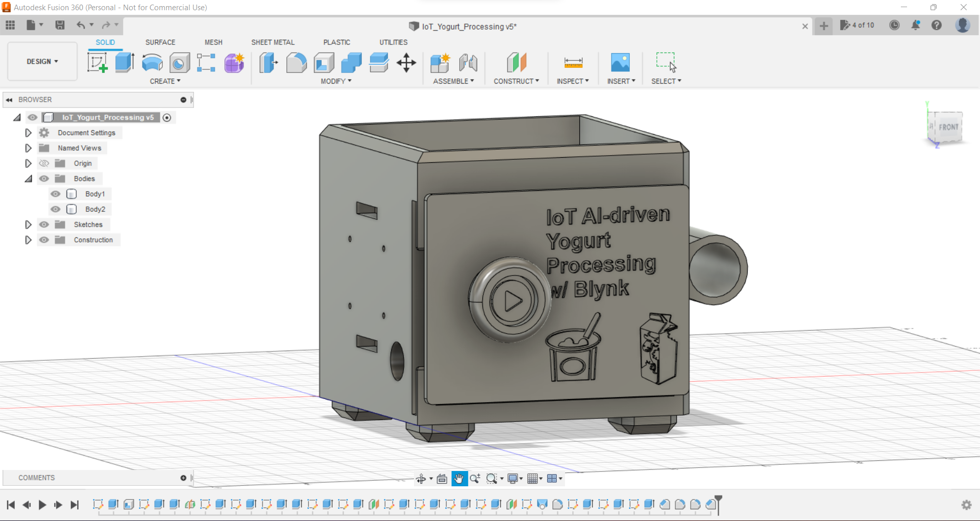Image resolution: width=980 pixels, height=521 pixels.
Task: Expand the Sketches folder
Action: (28, 225)
